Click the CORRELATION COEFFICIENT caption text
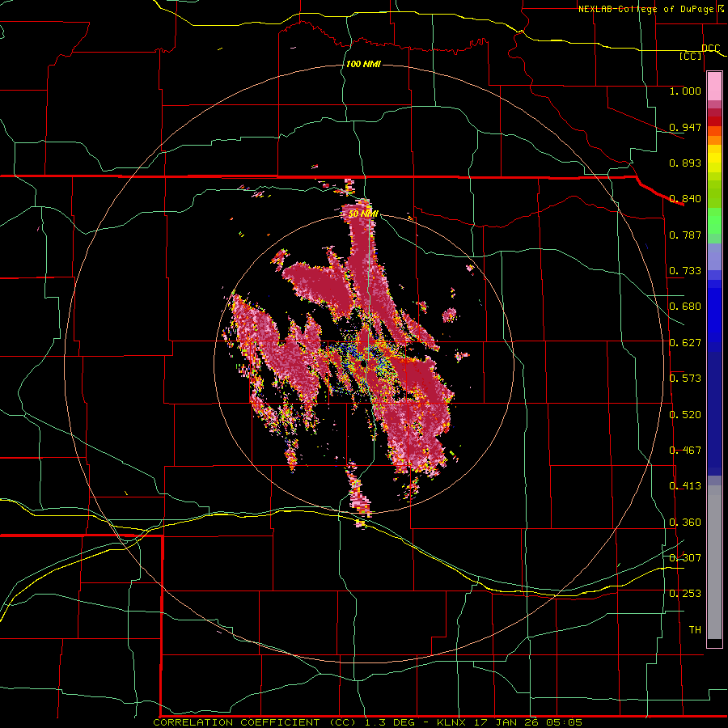The height and width of the screenshot is (728, 728). click(x=236, y=722)
